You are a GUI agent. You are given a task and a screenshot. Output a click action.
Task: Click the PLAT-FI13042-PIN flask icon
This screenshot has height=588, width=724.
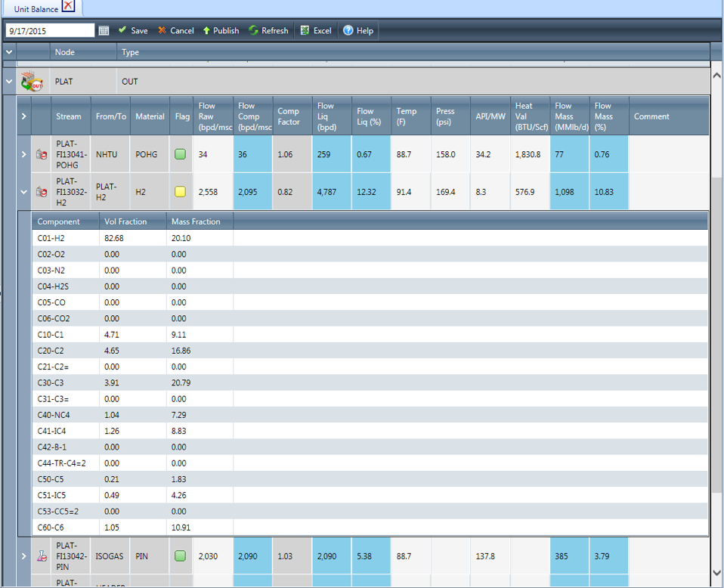pyautogui.click(x=42, y=556)
